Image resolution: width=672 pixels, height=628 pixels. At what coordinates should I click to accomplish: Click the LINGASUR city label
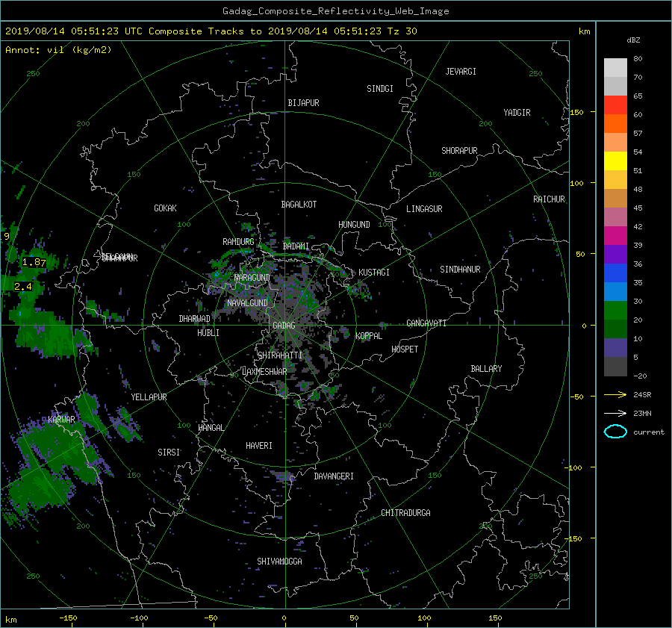424,209
